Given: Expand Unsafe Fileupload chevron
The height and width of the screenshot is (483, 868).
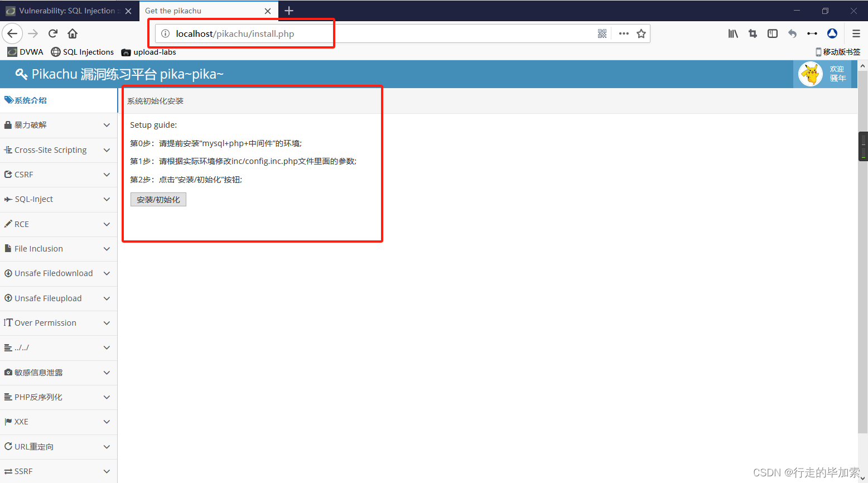Looking at the screenshot, I should tap(107, 298).
